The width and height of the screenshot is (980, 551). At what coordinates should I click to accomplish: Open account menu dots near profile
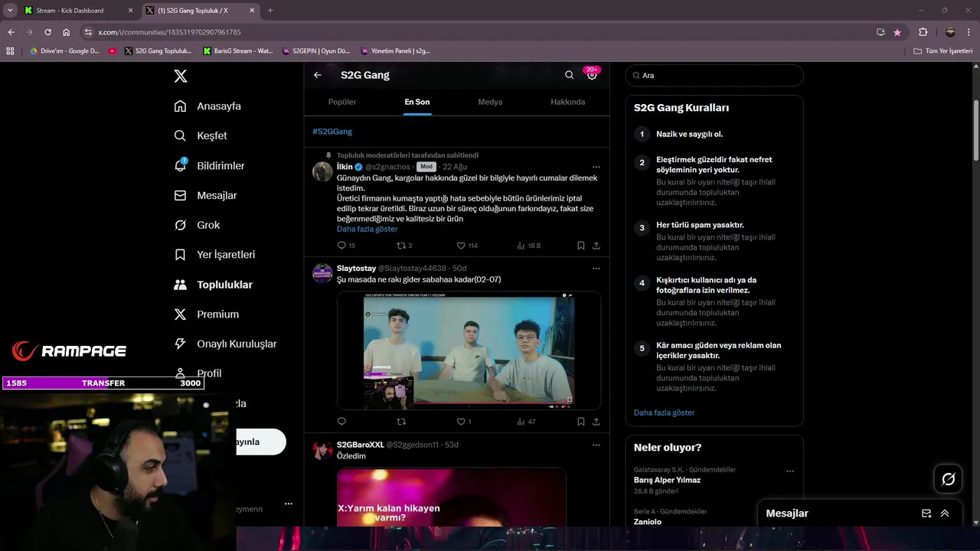(288, 504)
